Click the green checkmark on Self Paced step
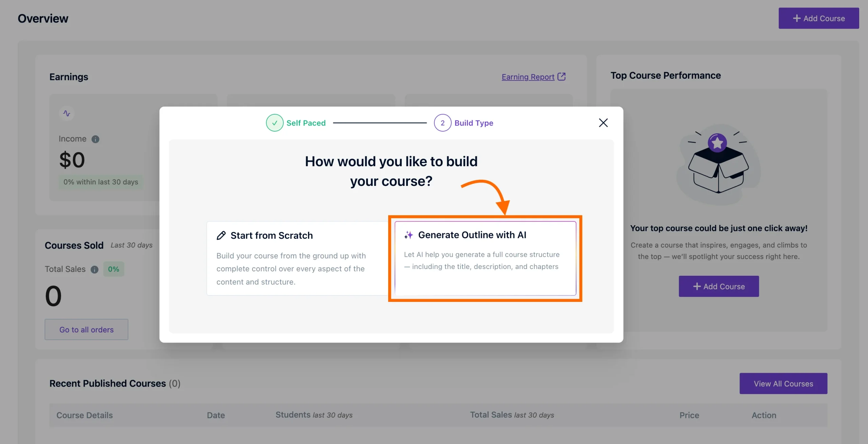Image resolution: width=868 pixels, height=444 pixels. (x=275, y=123)
